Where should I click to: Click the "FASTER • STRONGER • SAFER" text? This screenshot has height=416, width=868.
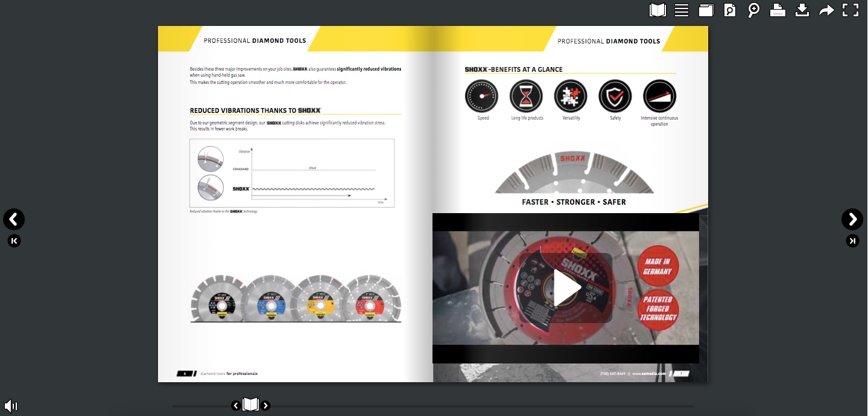574,202
